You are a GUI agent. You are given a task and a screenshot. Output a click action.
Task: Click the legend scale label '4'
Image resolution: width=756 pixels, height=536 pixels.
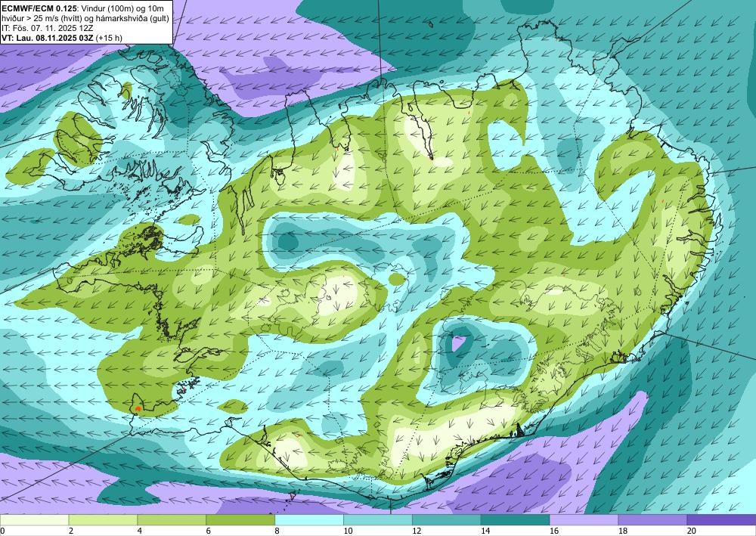(140, 531)
